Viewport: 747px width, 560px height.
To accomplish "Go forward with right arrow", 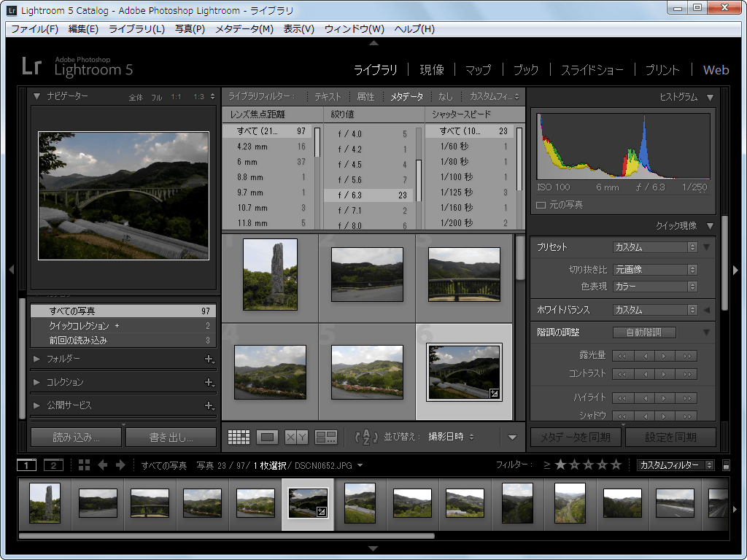I will pos(120,465).
